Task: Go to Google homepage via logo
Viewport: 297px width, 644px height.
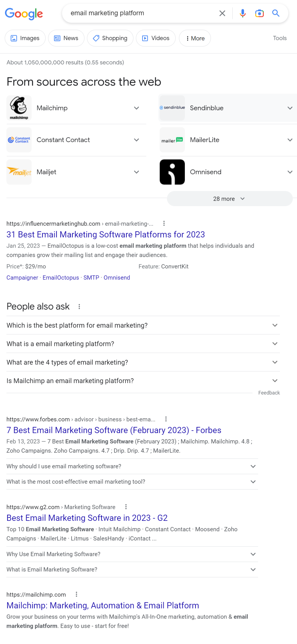Action: click(x=24, y=13)
